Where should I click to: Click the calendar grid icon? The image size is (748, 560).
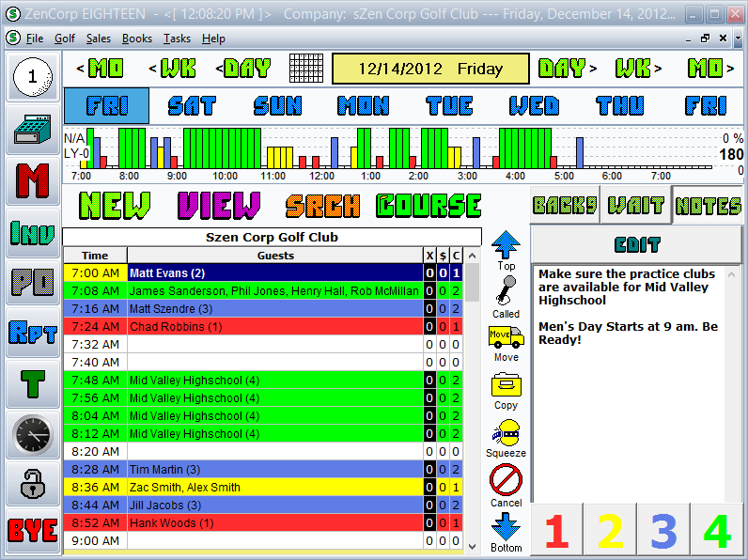[x=305, y=69]
